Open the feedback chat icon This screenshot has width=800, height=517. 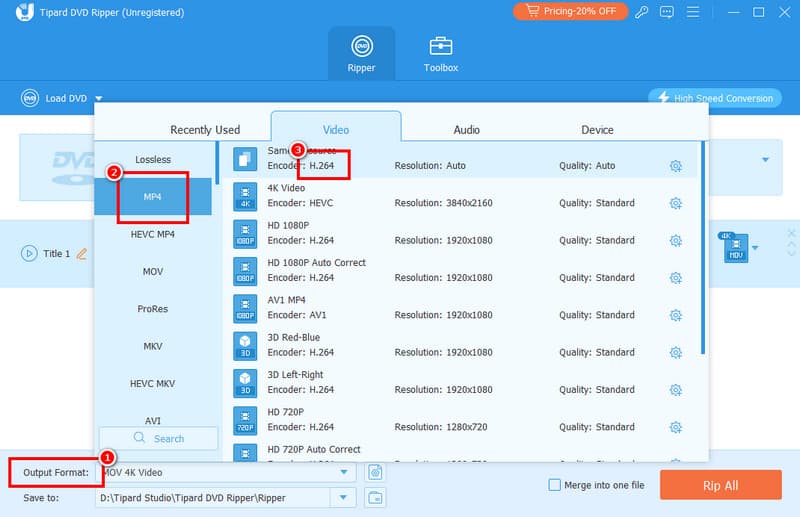[666, 12]
